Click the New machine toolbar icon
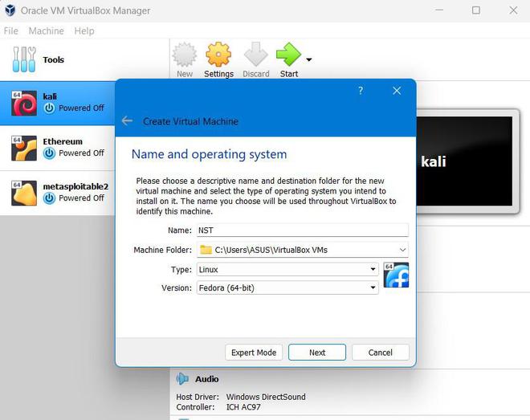 point(185,55)
